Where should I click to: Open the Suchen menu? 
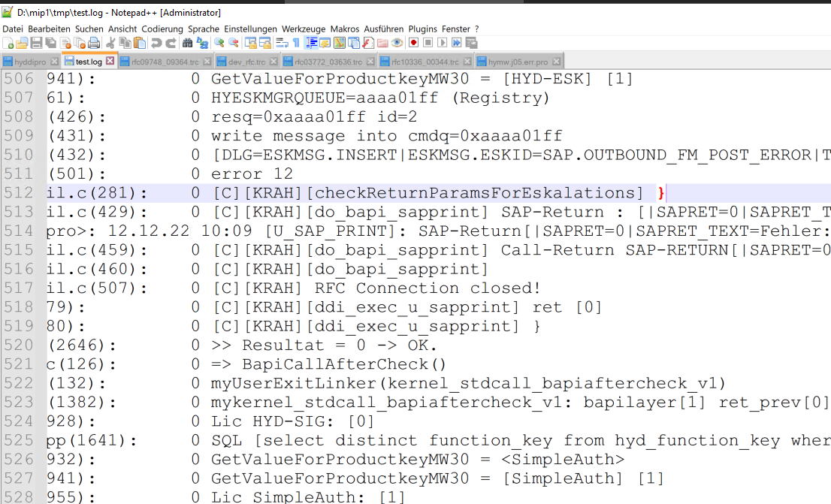pos(89,29)
